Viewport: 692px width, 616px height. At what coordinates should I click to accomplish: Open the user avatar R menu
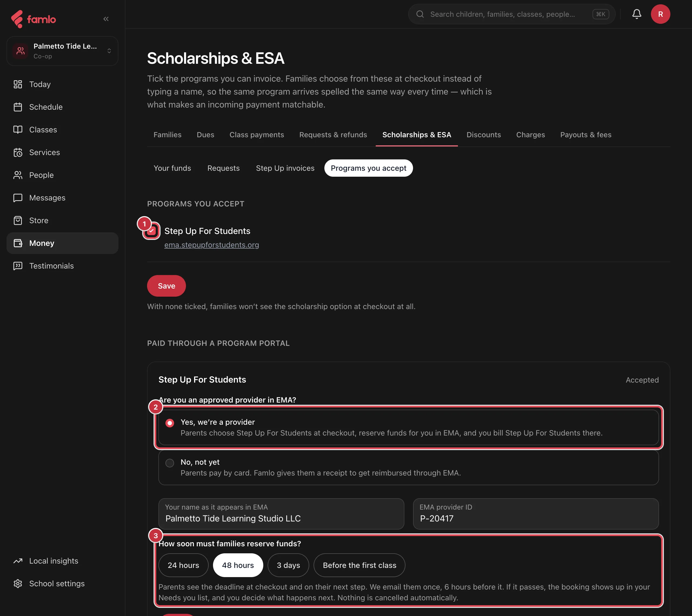click(x=660, y=14)
